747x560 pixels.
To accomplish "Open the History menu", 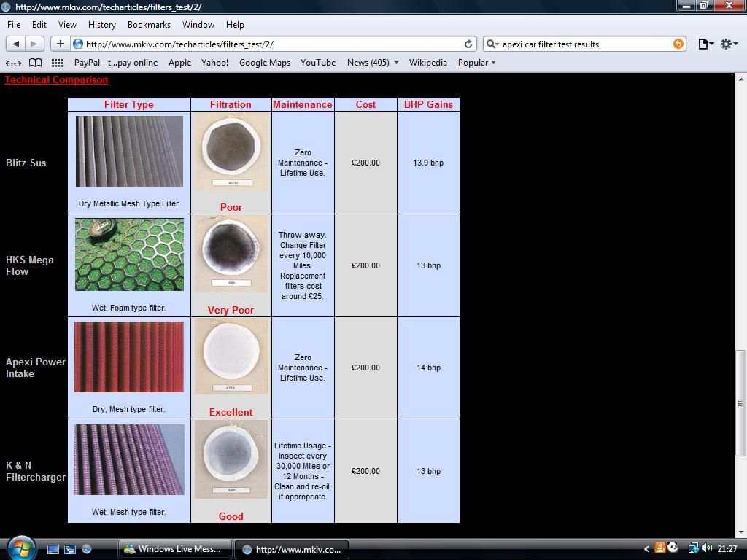I will click(102, 25).
